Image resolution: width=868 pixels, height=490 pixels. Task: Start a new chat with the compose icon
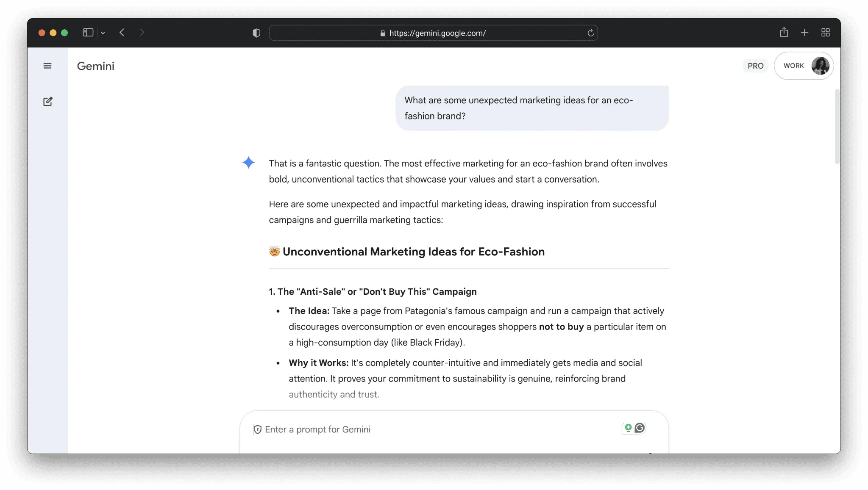[x=47, y=102]
